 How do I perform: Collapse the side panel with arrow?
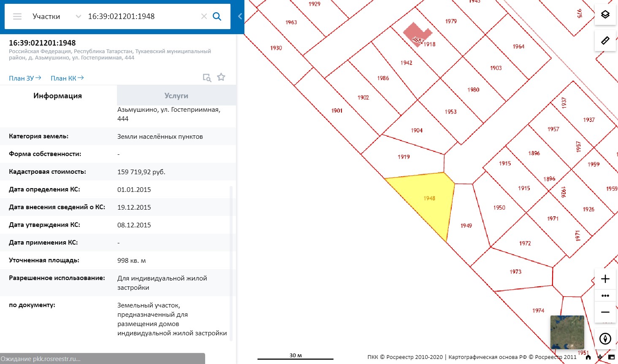pos(240,16)
